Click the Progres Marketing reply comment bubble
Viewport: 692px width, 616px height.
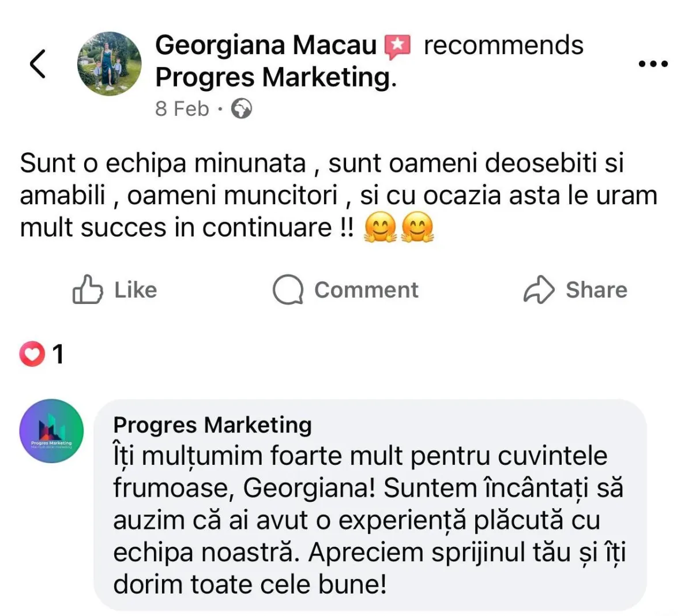click(369, 519)
